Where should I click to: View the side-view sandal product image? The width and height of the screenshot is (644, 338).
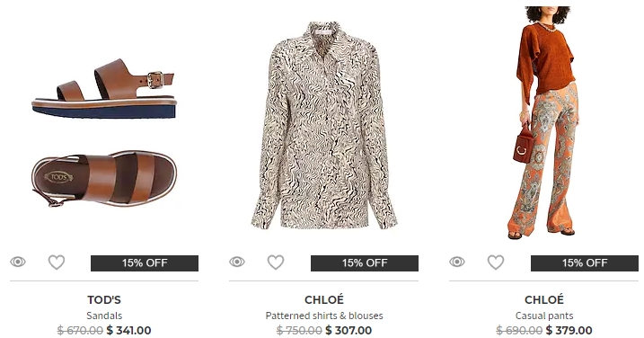click(x=104, y=89)
